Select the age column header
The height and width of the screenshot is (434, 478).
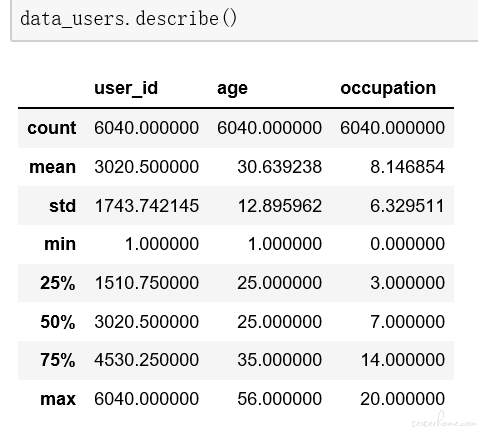pyautogui.click(x=232, y=89)
